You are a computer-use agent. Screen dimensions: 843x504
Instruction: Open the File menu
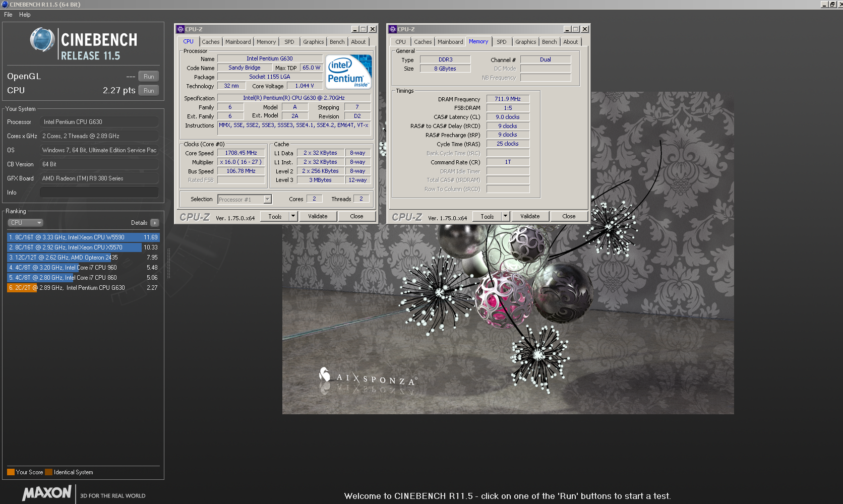click(x=8, y=15)
